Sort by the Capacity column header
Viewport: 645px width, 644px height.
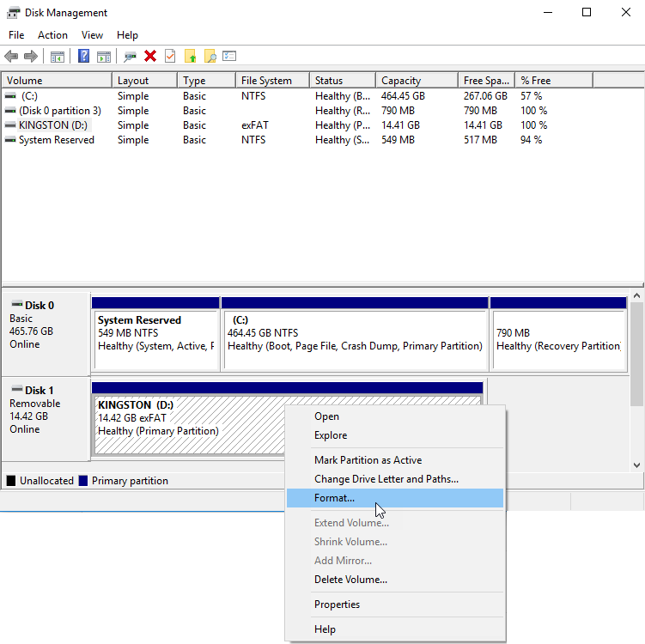pos(417,80)
